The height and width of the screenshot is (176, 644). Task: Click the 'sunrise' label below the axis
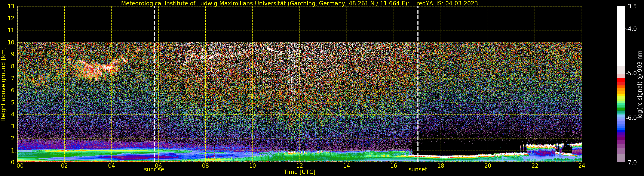tap(154, 170)
